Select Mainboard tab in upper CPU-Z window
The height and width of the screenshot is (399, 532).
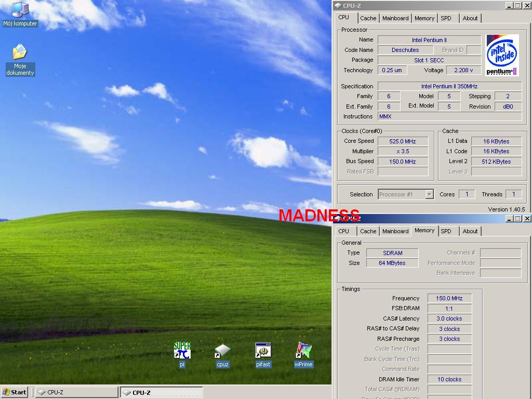coord(395,18)
